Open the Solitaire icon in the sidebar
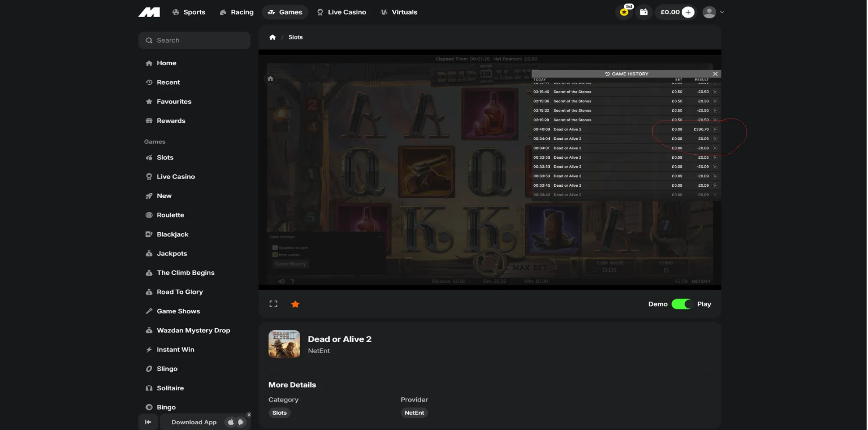 point(149,388)
